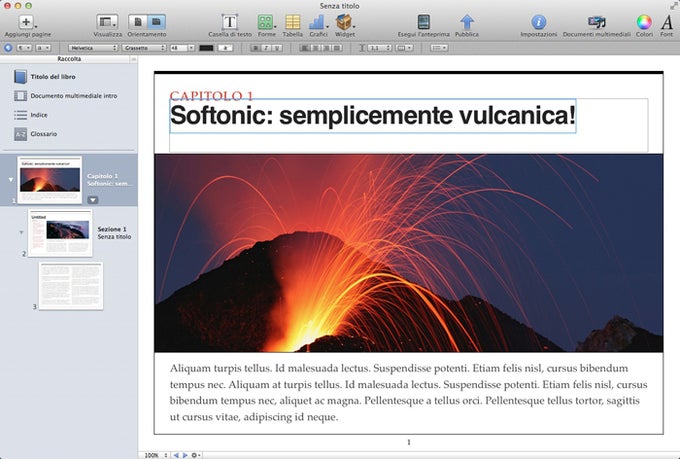This screenshot has width=680, height=459.
Task: Click the Raccolta sidebar header
Action: pos(69,59)
